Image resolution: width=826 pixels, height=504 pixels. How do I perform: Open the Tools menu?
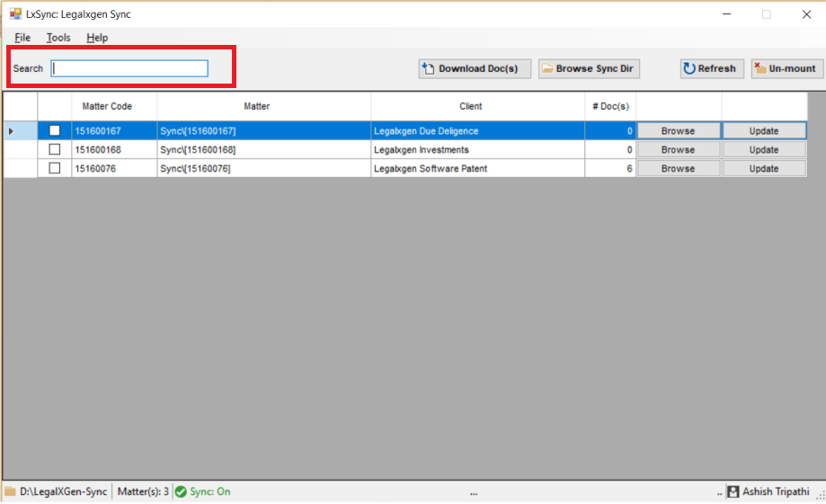[58, 38]
